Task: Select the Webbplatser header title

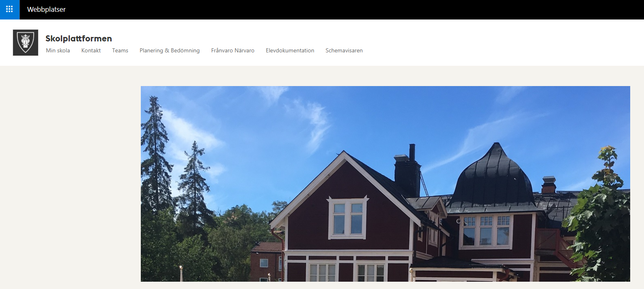Action: tap(46, 9)
